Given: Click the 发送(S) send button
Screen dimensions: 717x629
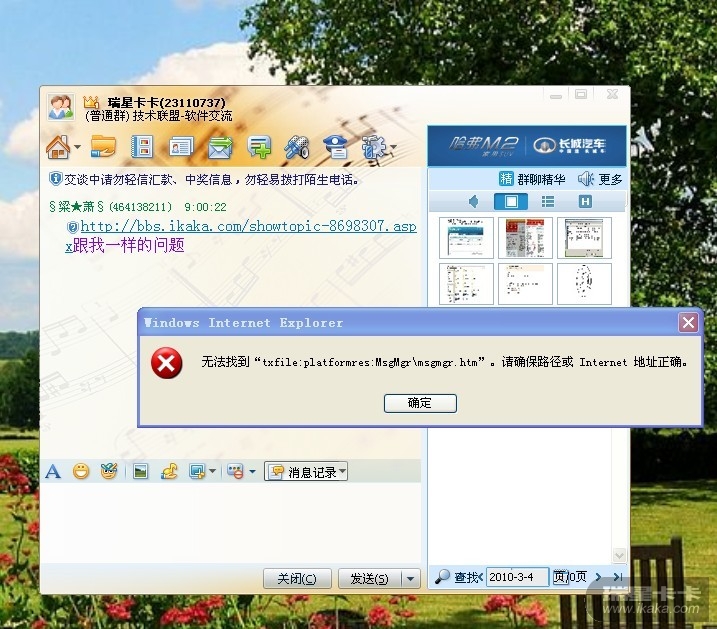Looking at the screenshot, I should (x=369, y=579).
